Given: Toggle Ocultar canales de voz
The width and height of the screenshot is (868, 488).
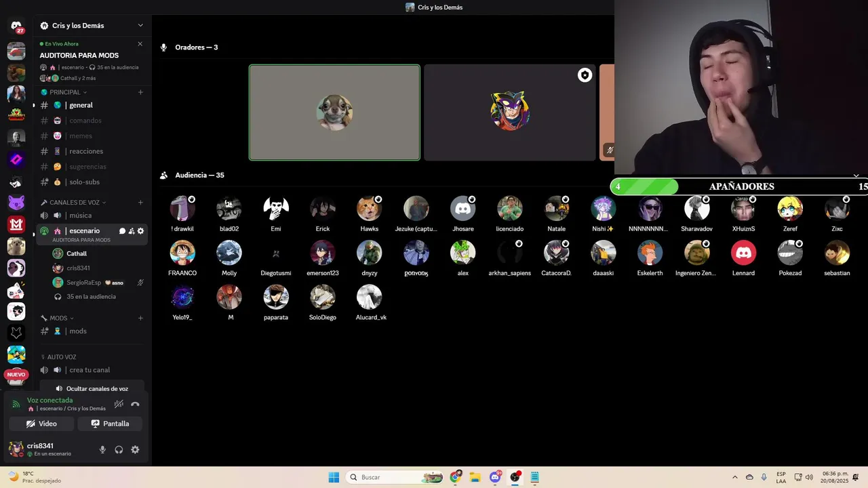Looking at the screenshot, I should tap(92, 389).
